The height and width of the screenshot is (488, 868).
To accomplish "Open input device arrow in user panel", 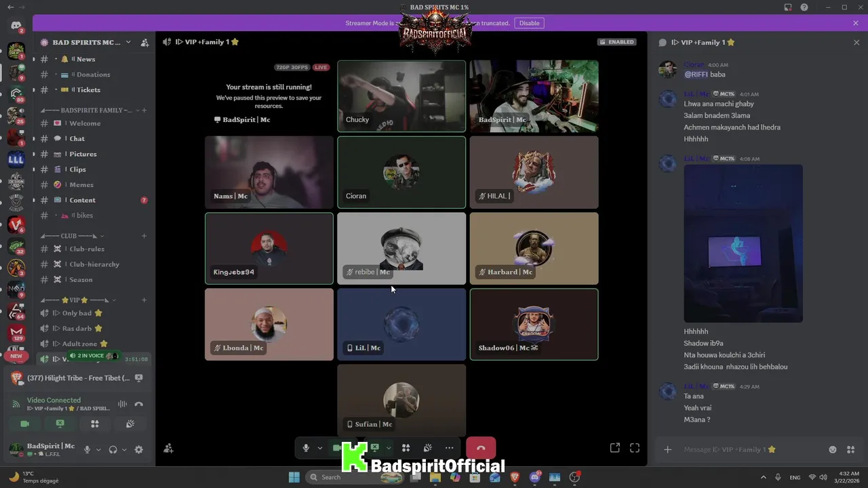I will [98, 449].
